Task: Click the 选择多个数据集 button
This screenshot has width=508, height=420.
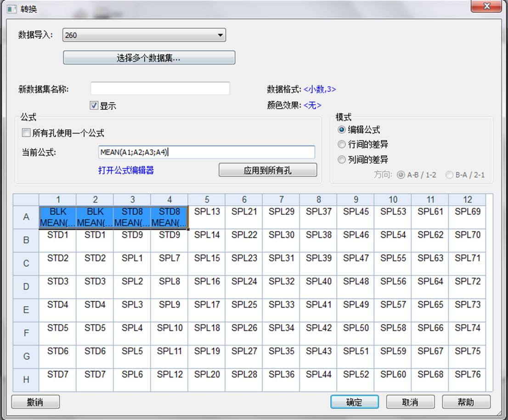Action: (149, 58)
